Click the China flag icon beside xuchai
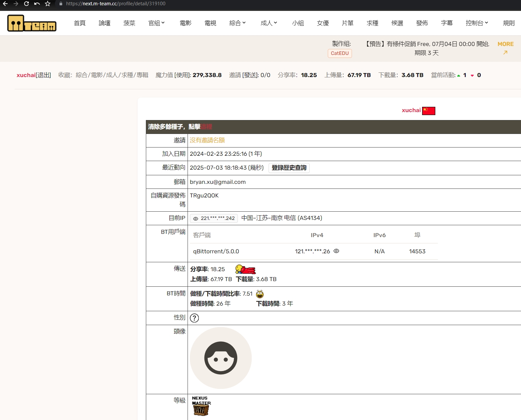The height and width of the screenshot is (420, 521). 428,111
